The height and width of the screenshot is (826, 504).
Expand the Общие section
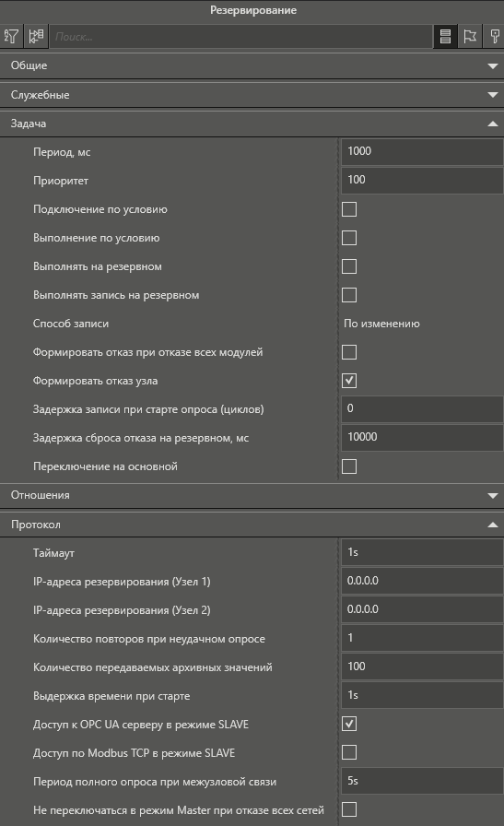click(252, 65)
